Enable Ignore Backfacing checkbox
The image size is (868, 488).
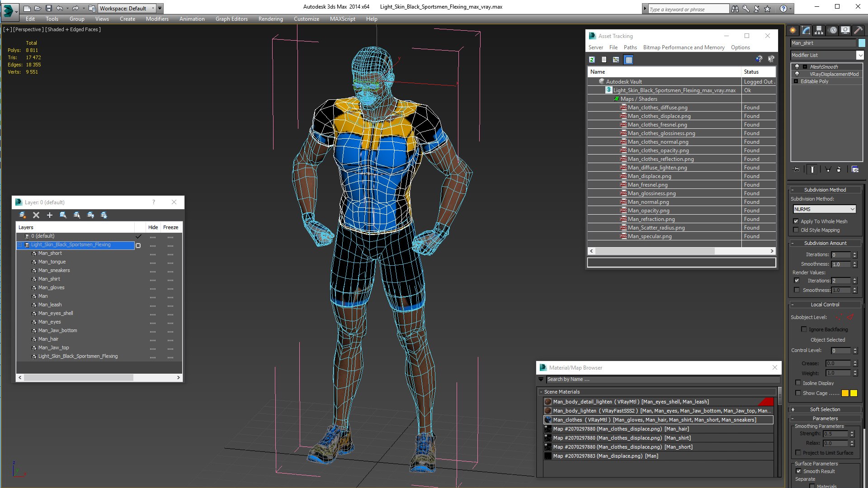[804, 329]
